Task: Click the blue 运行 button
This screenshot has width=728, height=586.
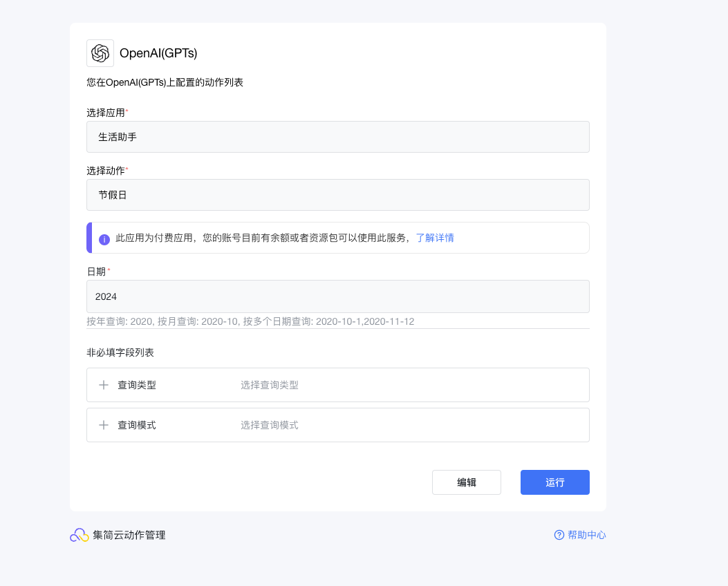Action: pos(555,482)
